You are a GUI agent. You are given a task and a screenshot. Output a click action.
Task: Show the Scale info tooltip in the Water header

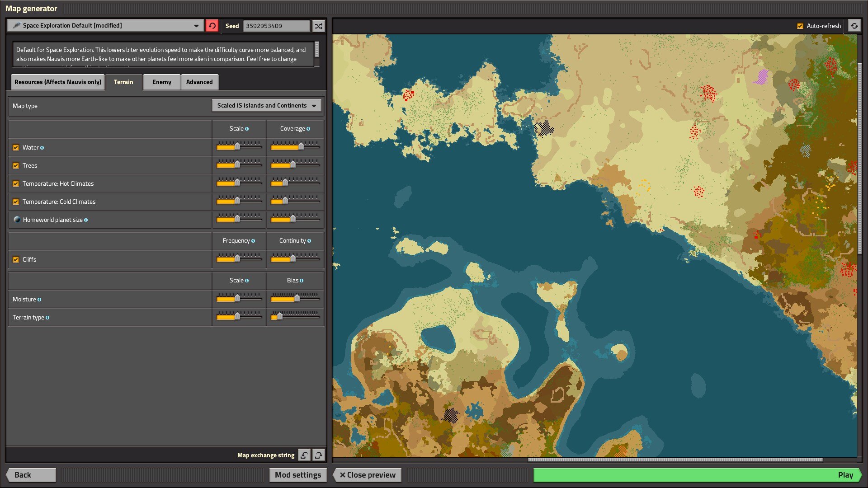247,129
